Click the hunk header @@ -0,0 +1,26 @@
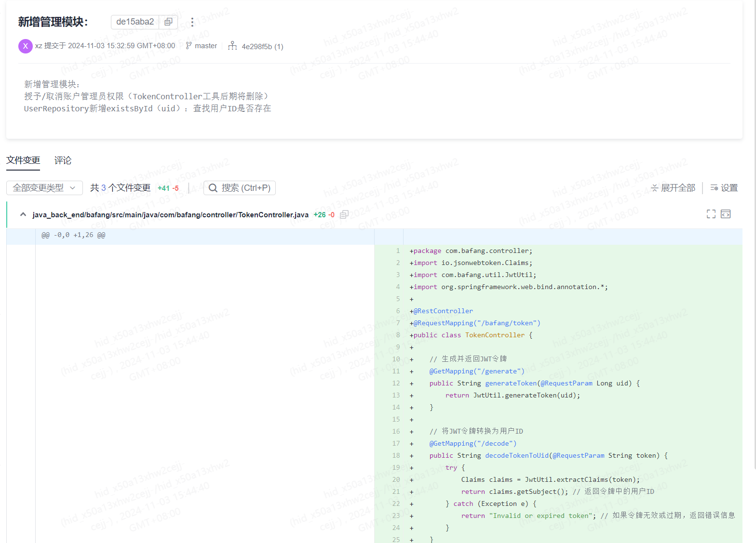The width and height of the screenshot is (756, 543). point(73,235)
